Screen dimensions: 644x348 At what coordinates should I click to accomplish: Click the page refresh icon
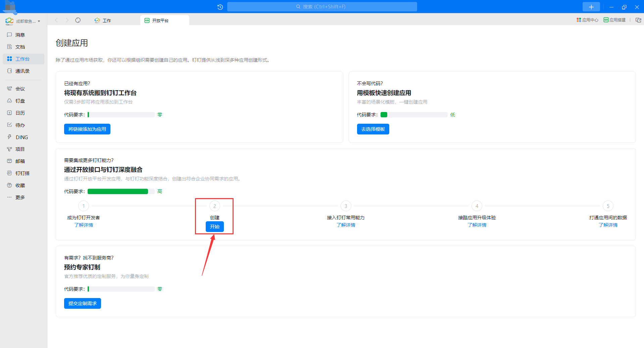pos(78,20)
